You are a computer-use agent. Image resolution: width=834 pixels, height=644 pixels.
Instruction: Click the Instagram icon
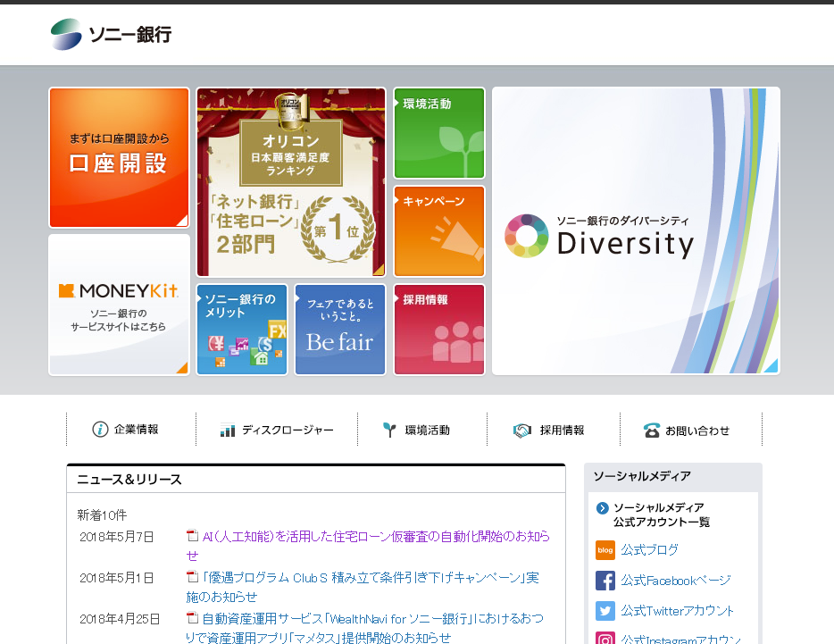(x=605, y=638)
